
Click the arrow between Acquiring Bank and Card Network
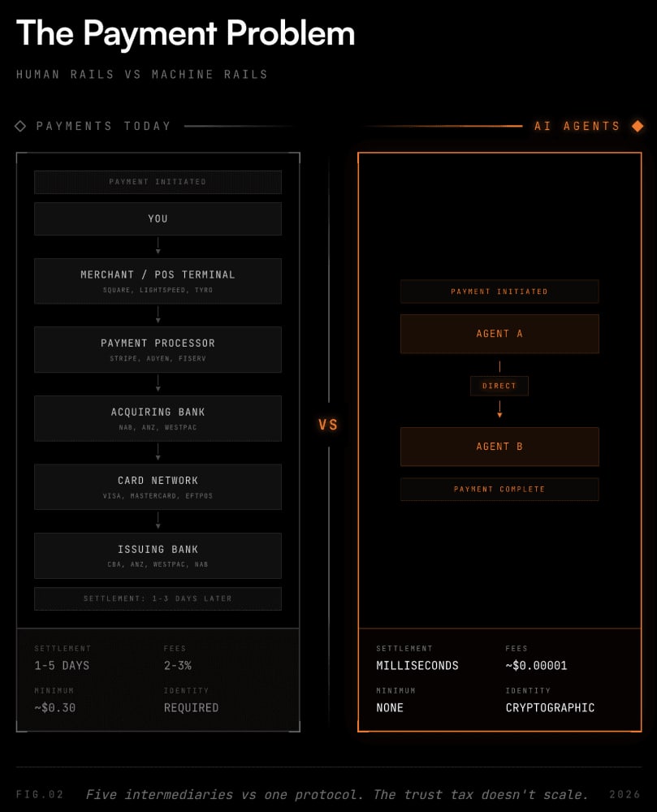pyautogui.click(x=158, y=452)
